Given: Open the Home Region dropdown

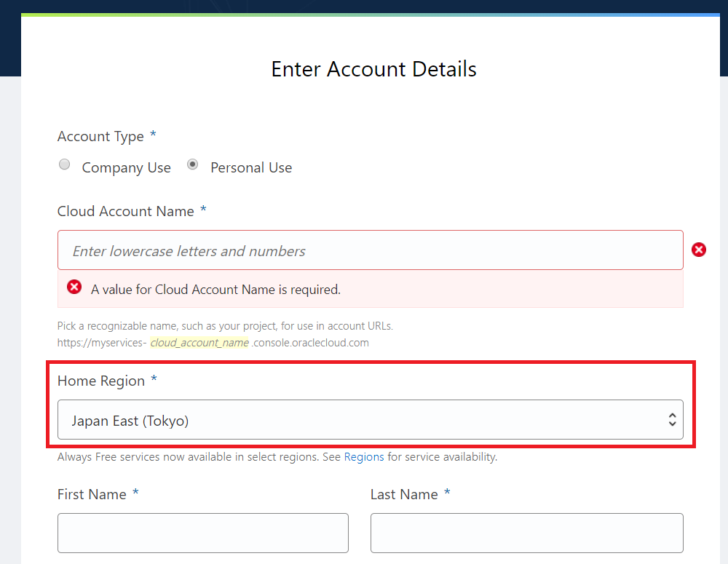Looking at the screenshot, I should pos(370,420).
